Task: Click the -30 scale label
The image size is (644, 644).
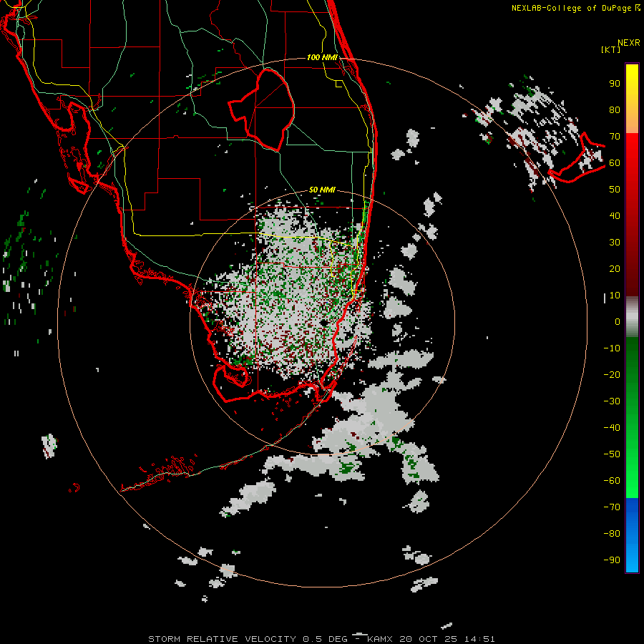Action: 612,401
